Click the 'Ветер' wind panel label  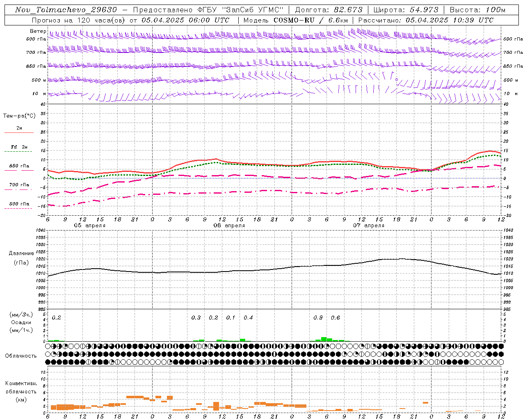click(38, 31)
